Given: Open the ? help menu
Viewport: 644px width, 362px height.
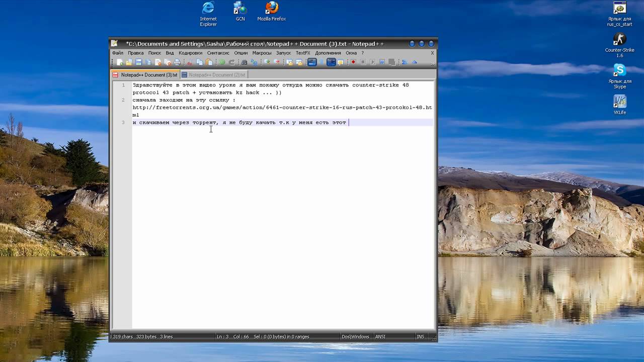Looking at the screenshot, I should (x=362, y=53).
